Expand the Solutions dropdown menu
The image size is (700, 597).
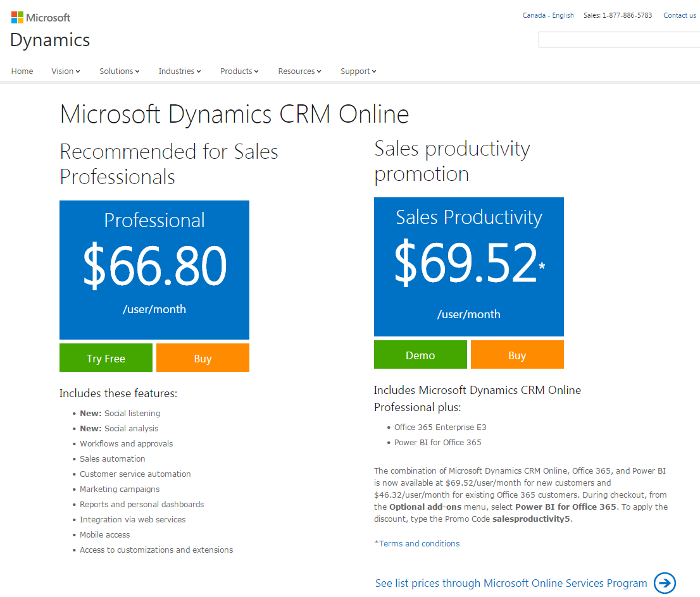(x=120, y=71)
